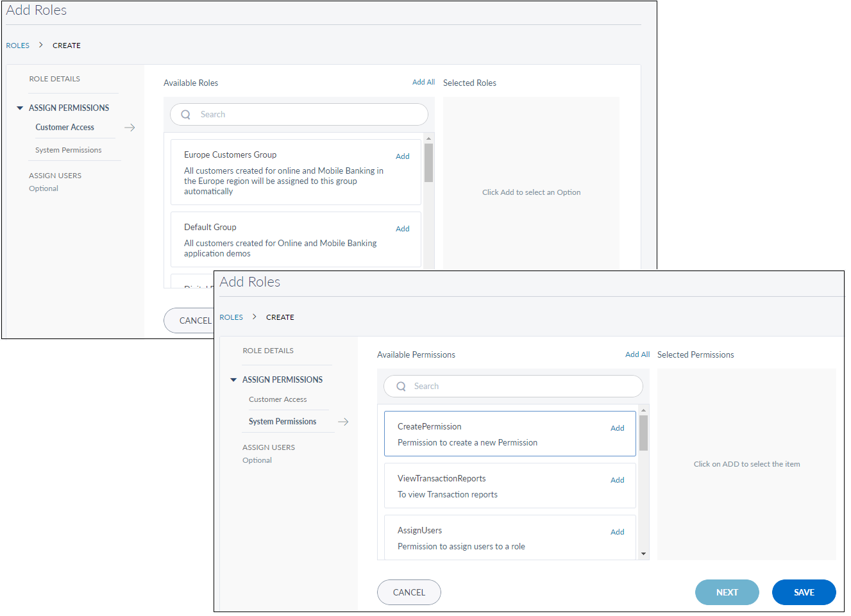The height and width of the screenshot is (616, 851).
Task: Open ASSIGN USERS step in front window
Action: pos(269,447)
